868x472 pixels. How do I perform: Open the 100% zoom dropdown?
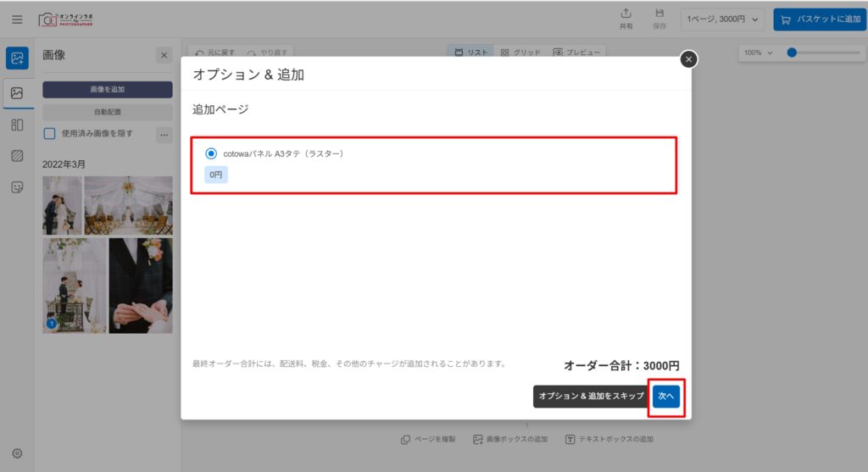point(759,53)
